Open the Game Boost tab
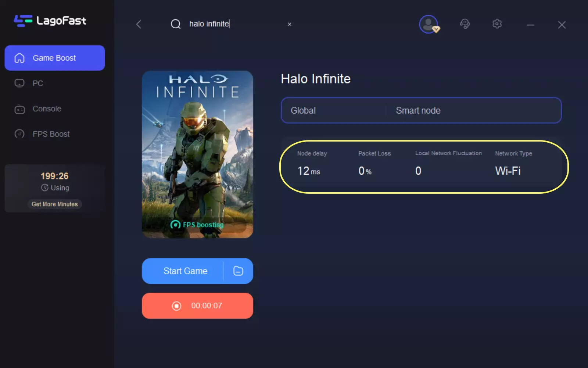588x368 pixels. coord(55,58)
